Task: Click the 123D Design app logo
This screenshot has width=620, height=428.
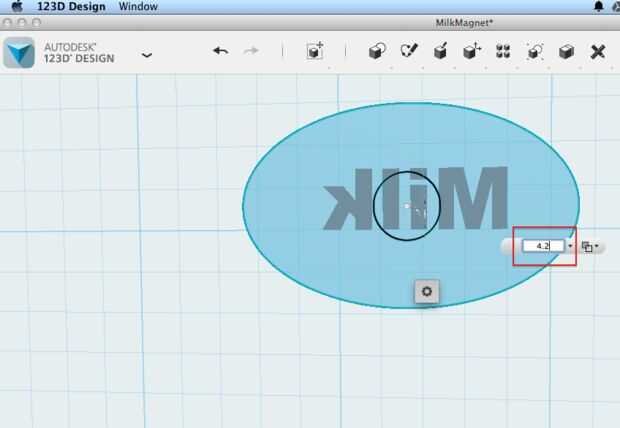Action: coord(19,53)
